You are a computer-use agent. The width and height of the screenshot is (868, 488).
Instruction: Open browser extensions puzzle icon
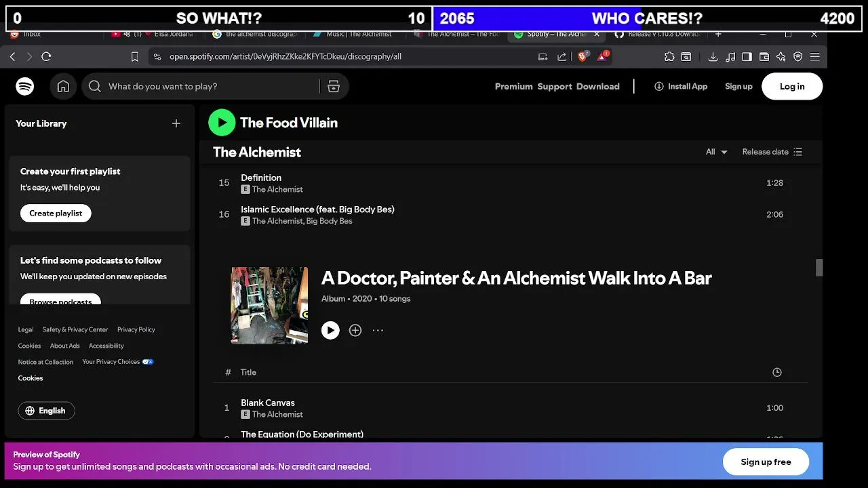click(x=669, y=57)
